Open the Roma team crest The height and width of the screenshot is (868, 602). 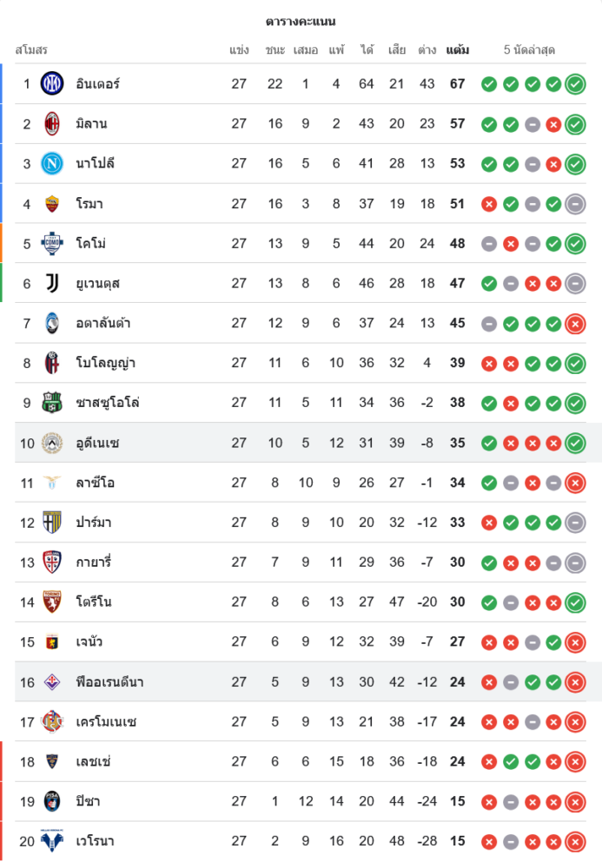click(52, 204)
